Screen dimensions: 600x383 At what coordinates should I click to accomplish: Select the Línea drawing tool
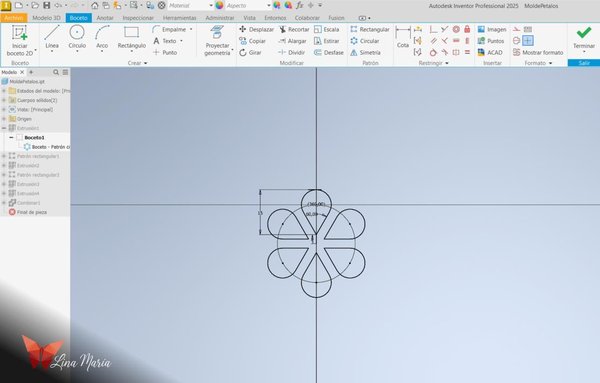(52, 37)
